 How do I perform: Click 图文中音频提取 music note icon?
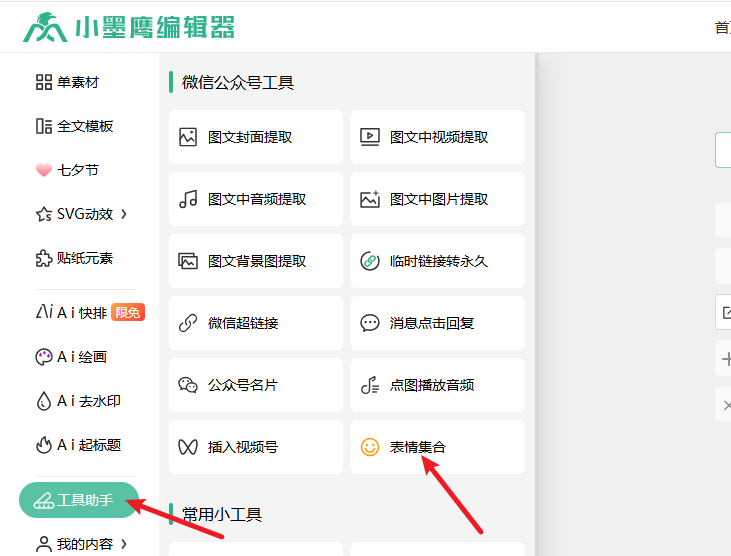188,199
